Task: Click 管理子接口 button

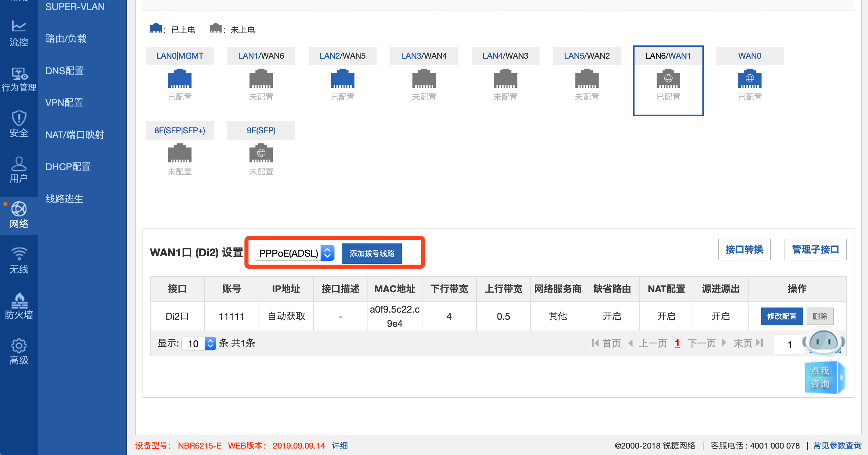Action: pyautogui.click(x=816, y=250)
